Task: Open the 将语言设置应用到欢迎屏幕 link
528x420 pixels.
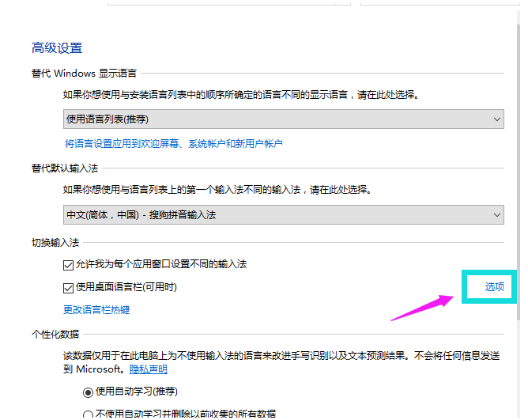Action: tap(173, 143)
